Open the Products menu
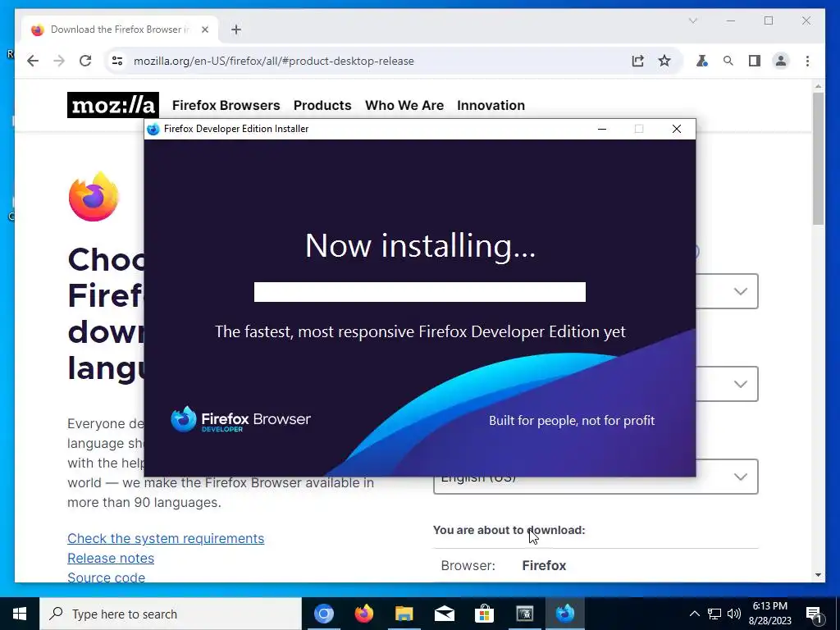Viewport: 840px width, 630px height. (x=322, y=105)
